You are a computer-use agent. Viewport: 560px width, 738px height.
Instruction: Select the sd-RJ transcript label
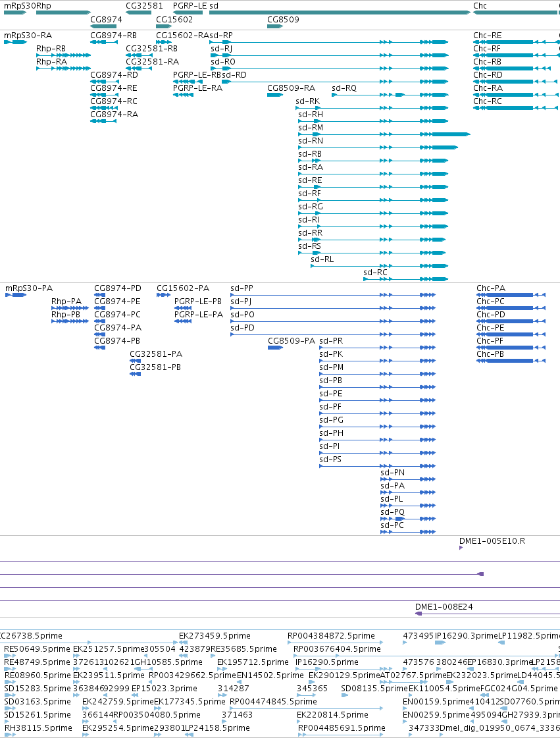(x=221, y=49)
